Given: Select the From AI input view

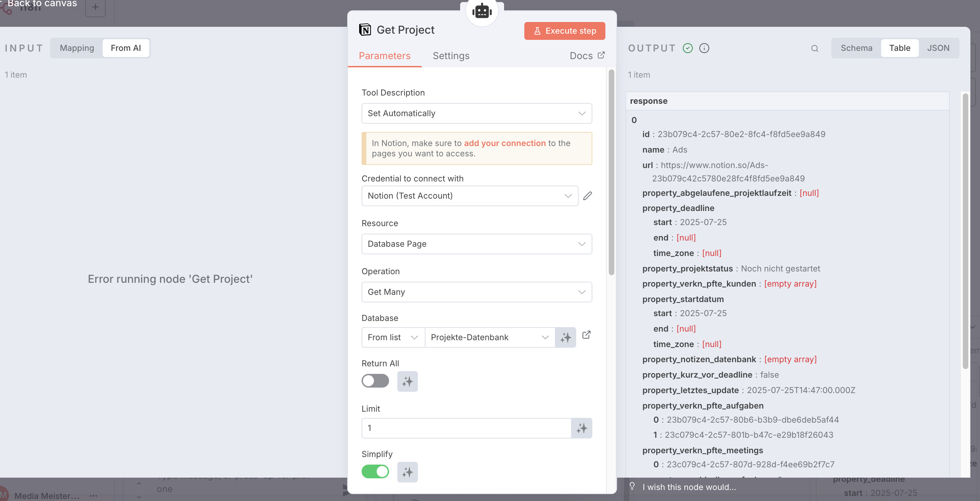Looking at the screenshot, I should 126,48.
